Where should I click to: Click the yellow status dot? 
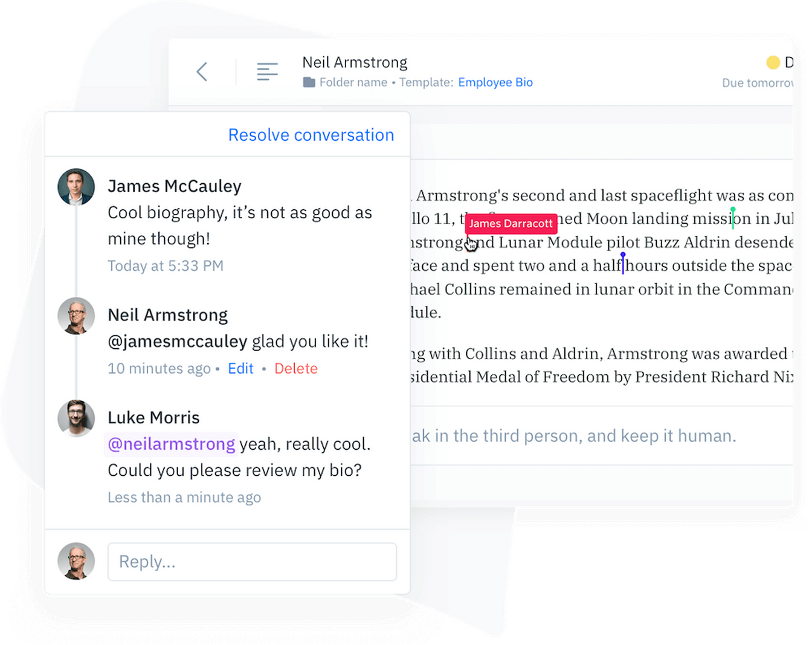pyautogui.click(x=773, y=62)
